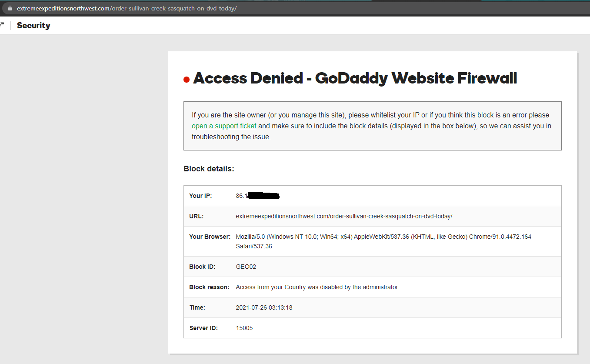This screenshot has width=590, height=364.
Task: Click the GEO02 block ID value
Action: click(246, 267)
